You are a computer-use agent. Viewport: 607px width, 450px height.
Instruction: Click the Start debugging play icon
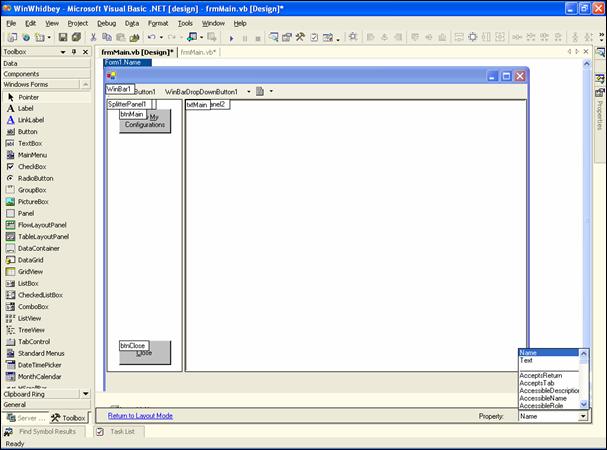coord(231,38)
